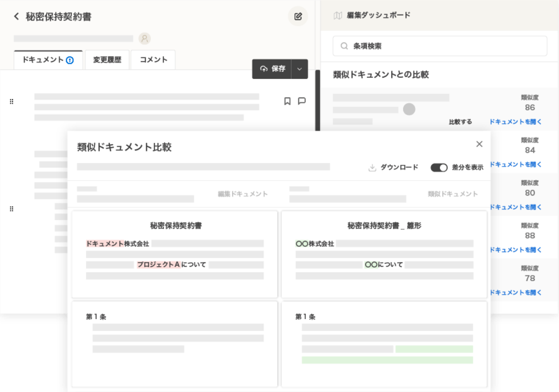This screenshot has height=392, width=559.
Task: Click the comment bubble icon on paragraph
Action: click(302, 101)
